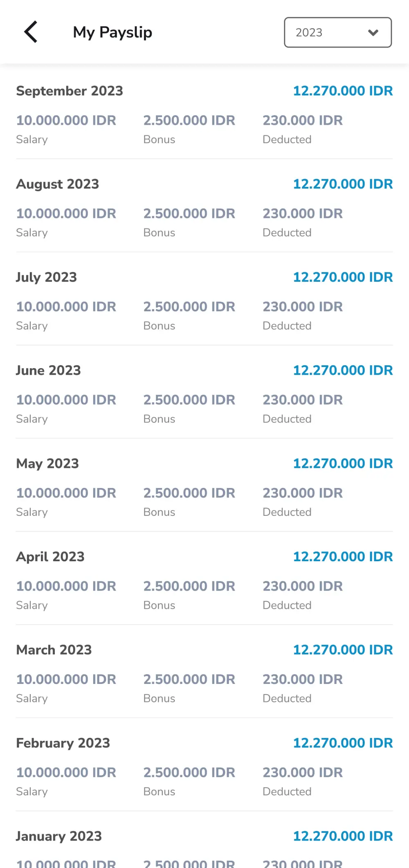The width and height of the screenshot is (409, 868).
Task: Click the My Payslip page title
Action: click(x=112, y=32)
